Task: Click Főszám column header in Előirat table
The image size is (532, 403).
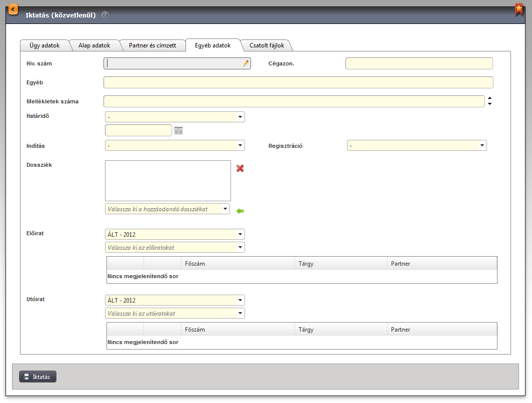Action: point(238,263)
